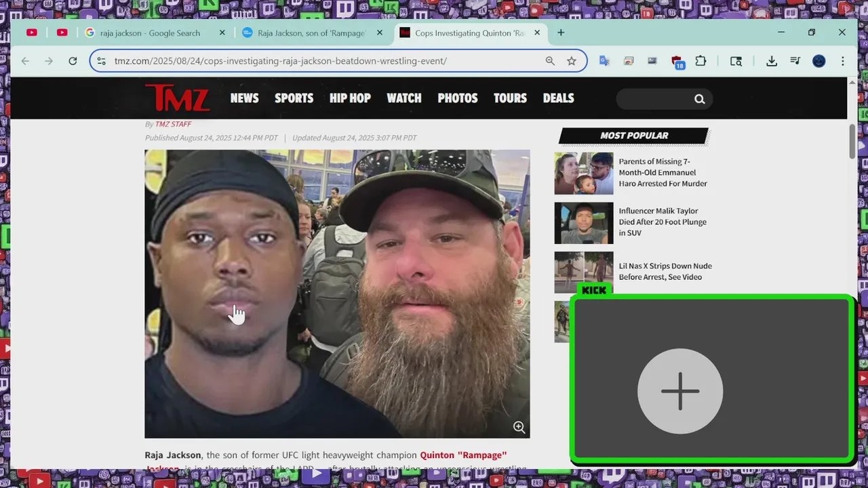Open the DEALS section
Viewport: 868px width, 488px height.
click(x=559, y=98)
